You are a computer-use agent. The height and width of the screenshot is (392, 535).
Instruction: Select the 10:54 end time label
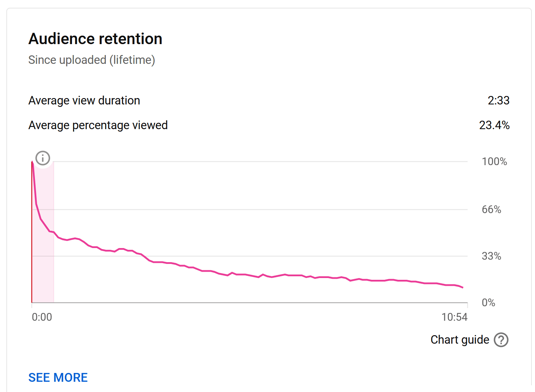pos(454,317)
